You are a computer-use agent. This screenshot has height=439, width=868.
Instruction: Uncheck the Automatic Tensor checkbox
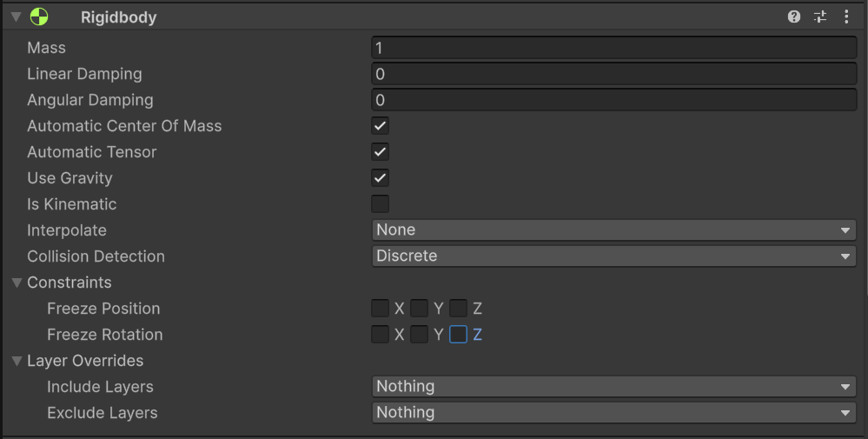380,152
